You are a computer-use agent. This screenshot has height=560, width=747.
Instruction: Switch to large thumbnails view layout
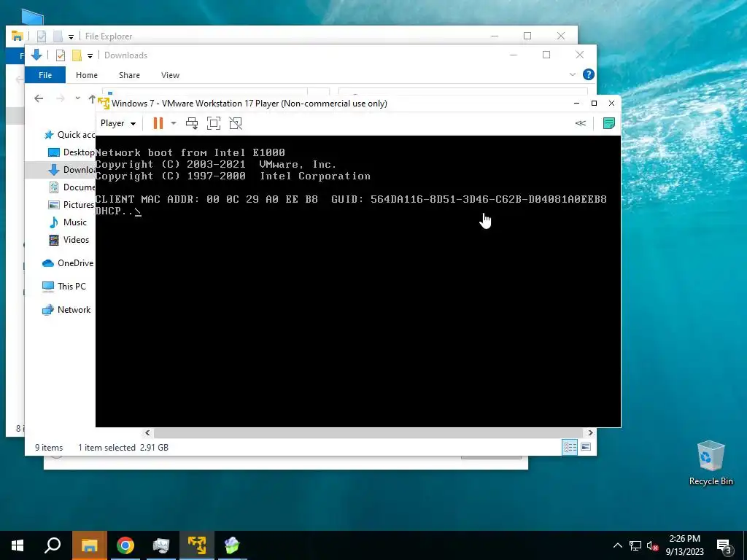(x=586, y=447)
